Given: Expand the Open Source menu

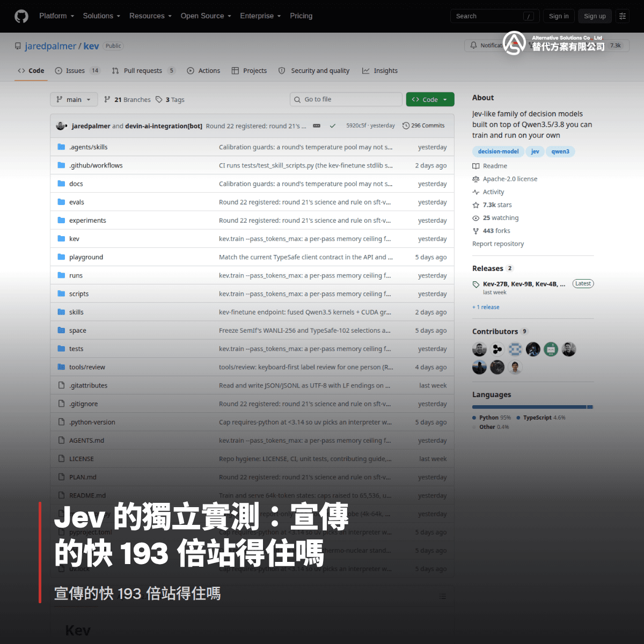Looking at the screenshot, I should click(x=206, y=16).
